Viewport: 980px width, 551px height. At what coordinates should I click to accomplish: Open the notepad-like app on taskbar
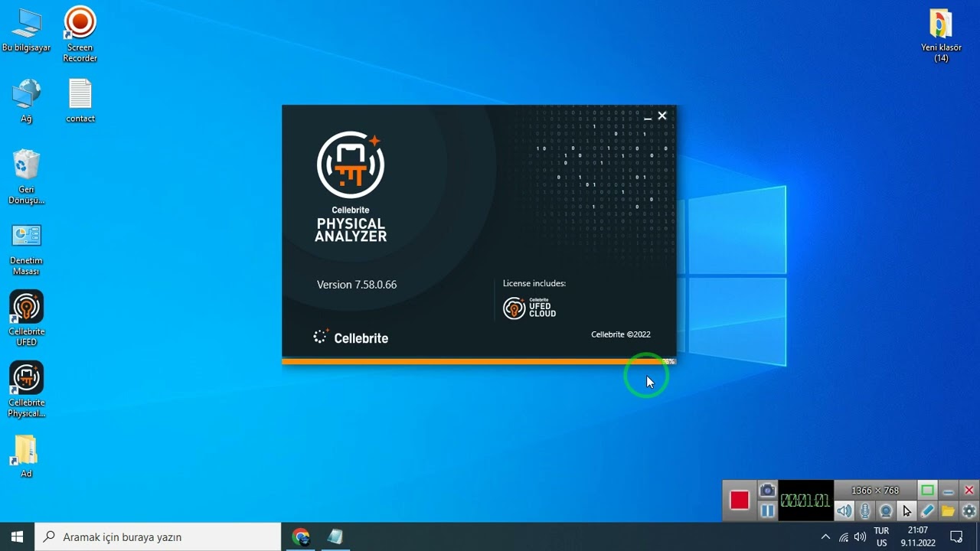point(335,536)
